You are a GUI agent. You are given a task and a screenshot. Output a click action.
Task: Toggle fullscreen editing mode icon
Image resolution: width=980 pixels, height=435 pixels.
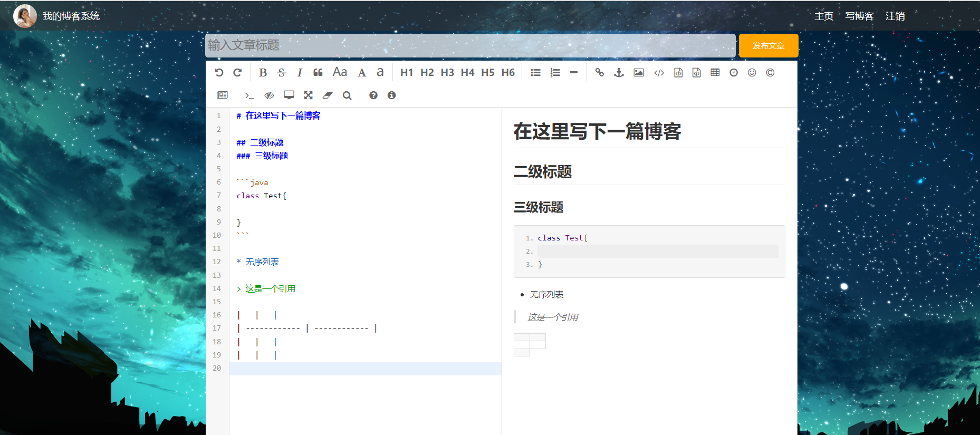point(309,95)
